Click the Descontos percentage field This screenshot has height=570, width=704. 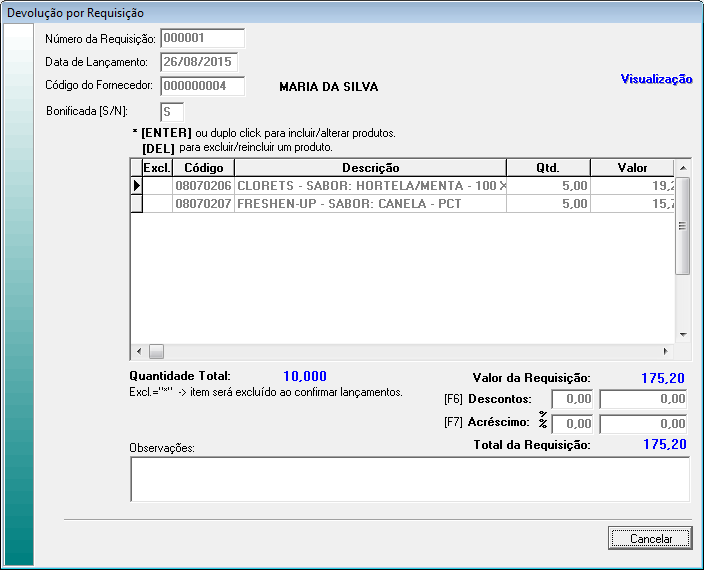click(573, 399)
